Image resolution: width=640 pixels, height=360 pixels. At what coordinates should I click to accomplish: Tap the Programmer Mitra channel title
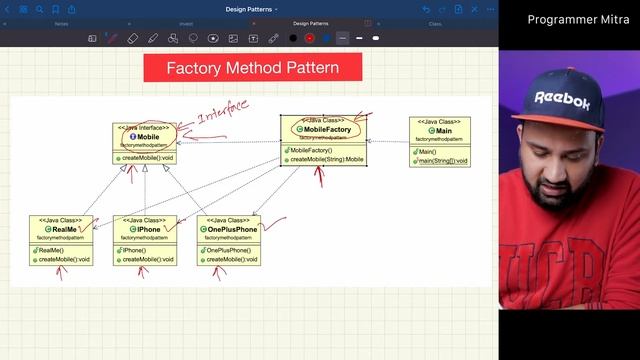click(578, 20)
